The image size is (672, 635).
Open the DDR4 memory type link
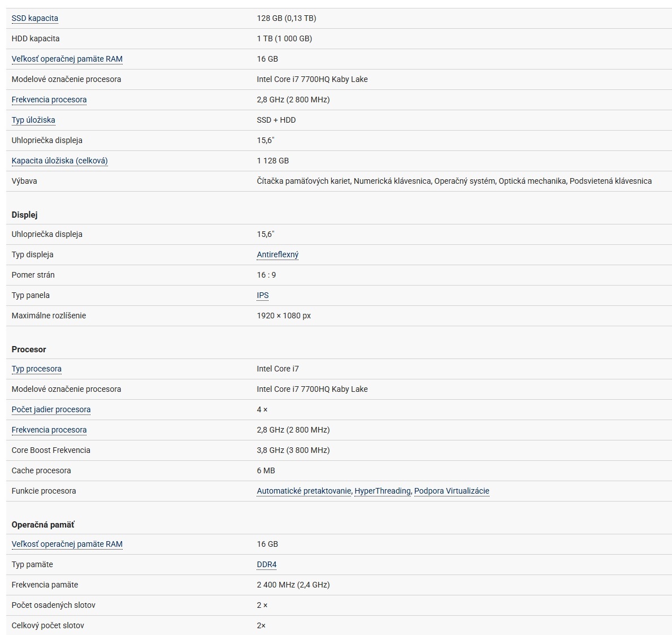pyautogui.click(x=267, y=564)
